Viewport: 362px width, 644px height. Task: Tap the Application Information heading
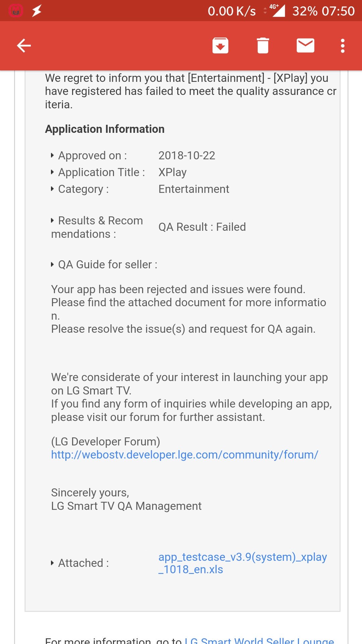point(105,129)
